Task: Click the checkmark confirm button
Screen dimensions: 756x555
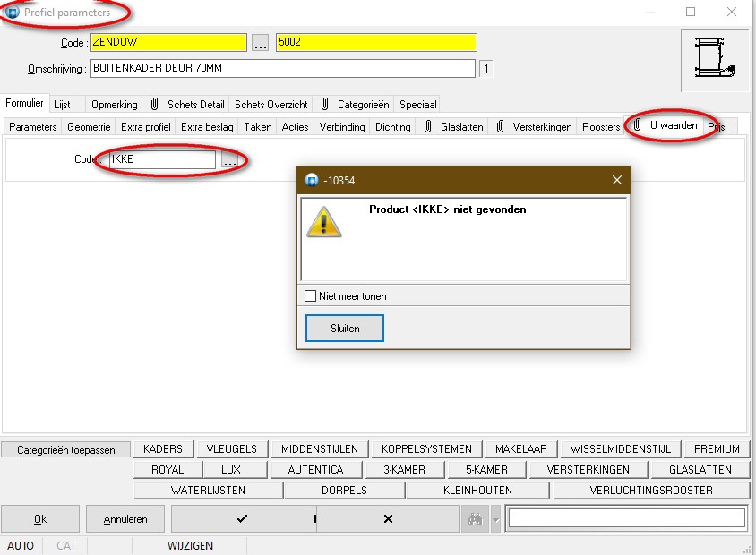Action: [242, 519]
